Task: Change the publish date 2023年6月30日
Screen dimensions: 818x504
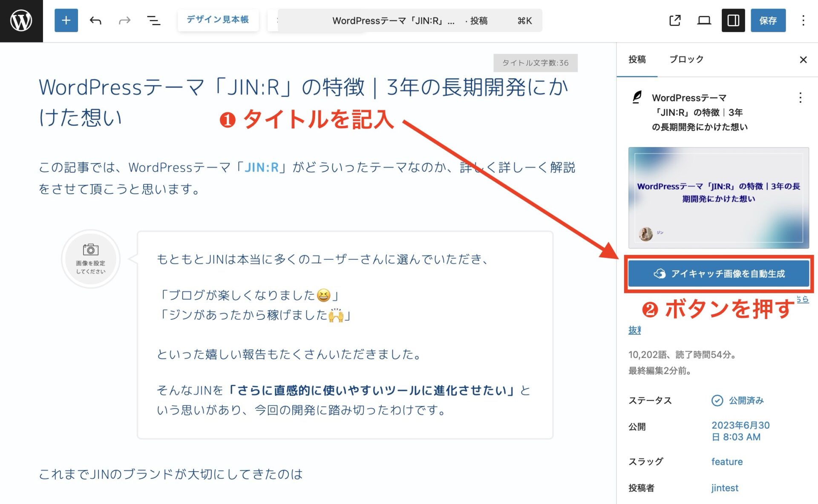Action: (740, 431)
